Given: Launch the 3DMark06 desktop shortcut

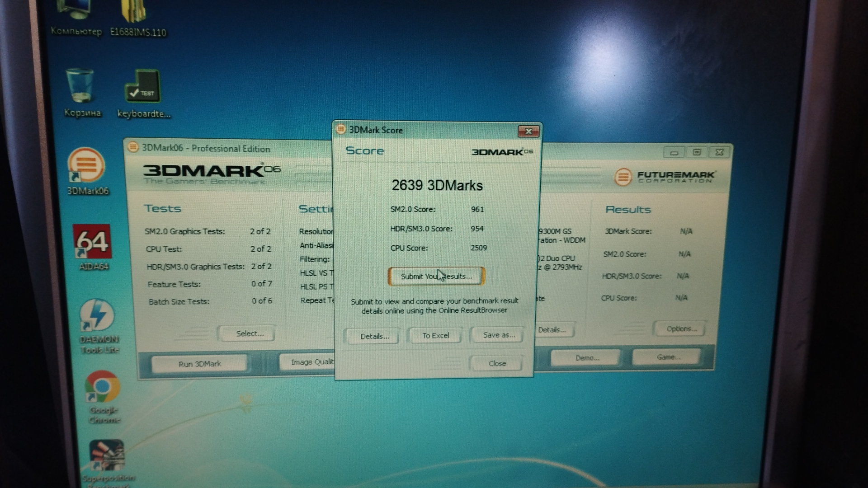Looking at the screenshot, I should point(87,172).
